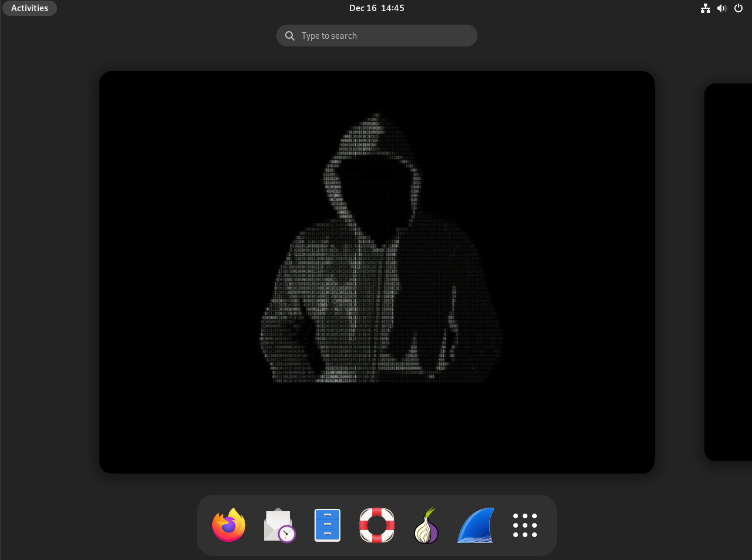Open the lifebuoy documentation app
The image size is (752, 560).
376,525
